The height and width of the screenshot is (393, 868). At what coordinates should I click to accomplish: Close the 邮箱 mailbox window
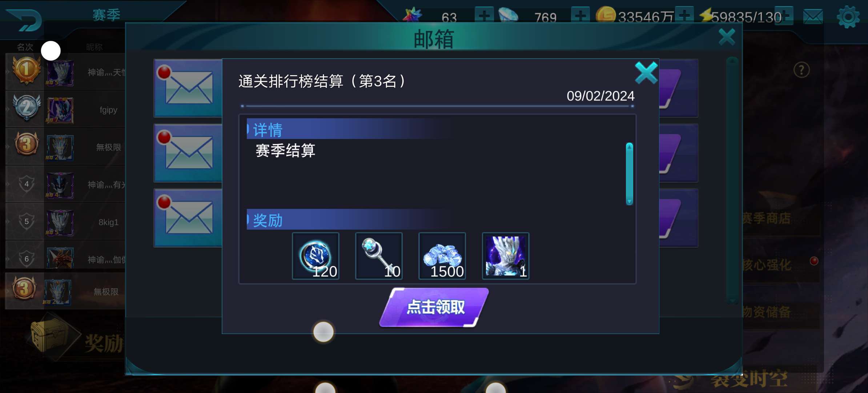727,37
